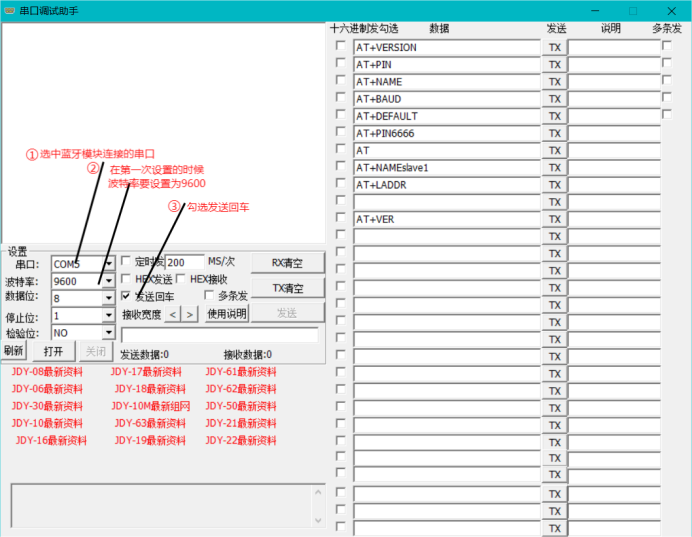Click the 200 ms interval field
Image resolution: width=692 pixels, height=537 pixels.
click(x=185, y=263)
